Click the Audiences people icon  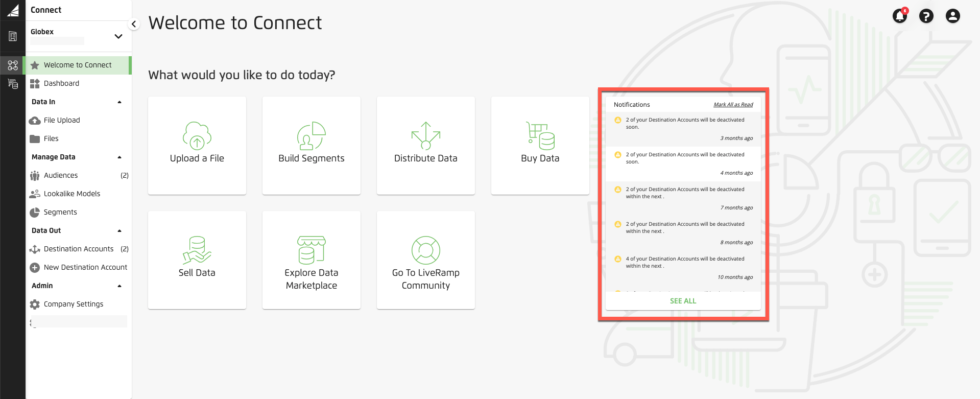pyautogui.click(x=35, y=175)
